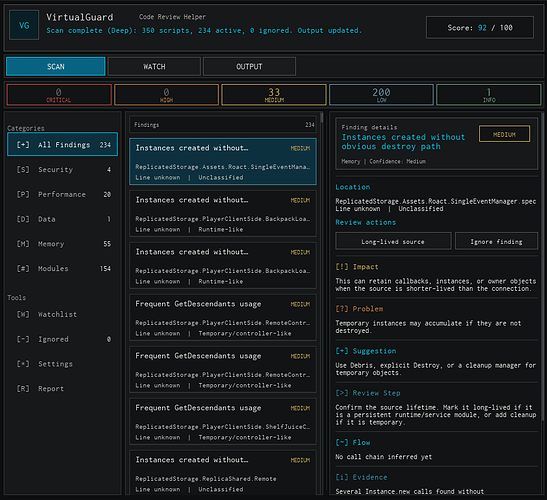This screenshot has height=500, width=547.
Task: Open the [P] Performance category
Action: [x=62, y=194]
